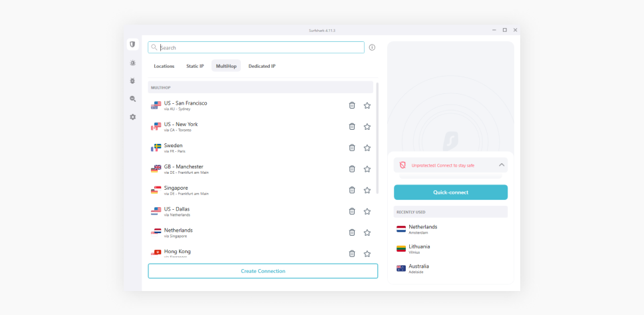Select recently used Netherlands Amsterdam
Image resolution: width=644 pixels, height=315 pixels.
pyautogui.click(x=450, y=229)
